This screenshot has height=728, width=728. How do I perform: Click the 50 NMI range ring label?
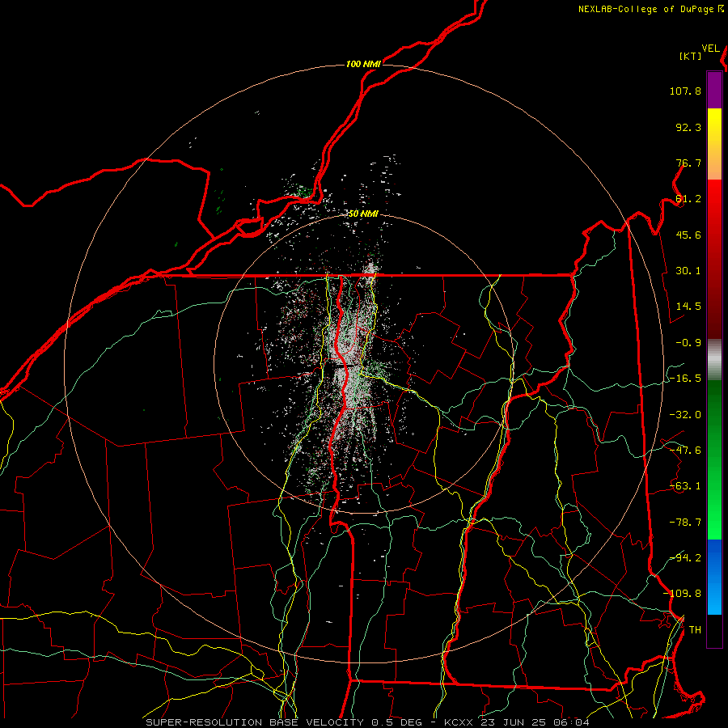pos(363,214)
